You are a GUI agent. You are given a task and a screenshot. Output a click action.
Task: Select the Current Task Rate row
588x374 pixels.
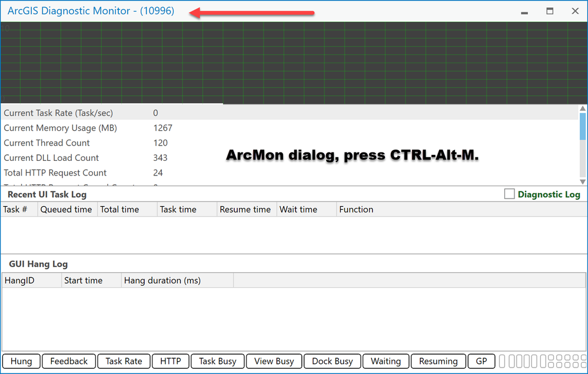point(290,113)
